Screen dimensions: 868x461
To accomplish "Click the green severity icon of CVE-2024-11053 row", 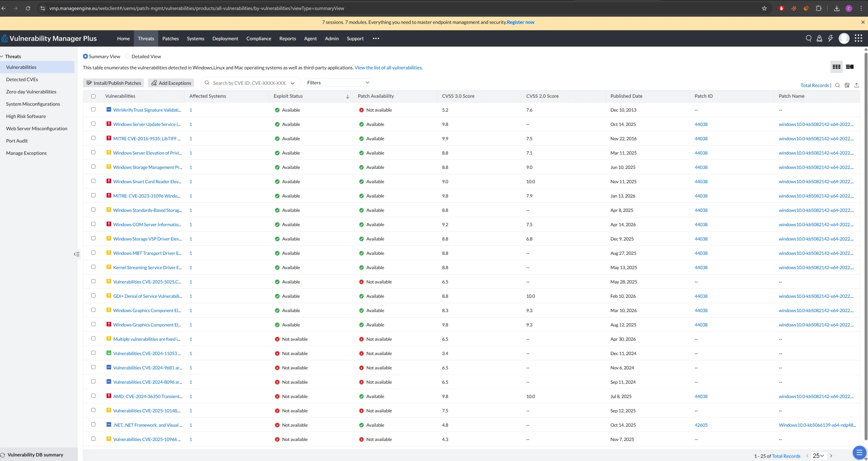I will pos(109,353).
